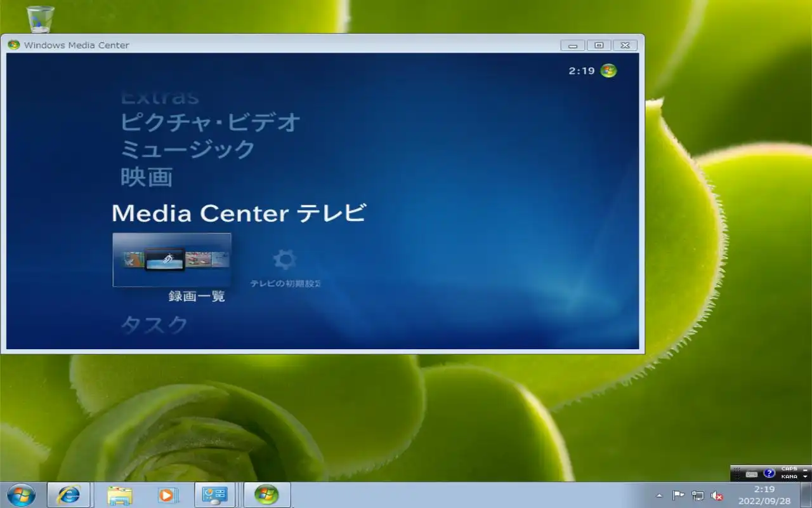
Task: Open the 録画一覧 recordings thumbnail tile
Action: click(172, 260)
